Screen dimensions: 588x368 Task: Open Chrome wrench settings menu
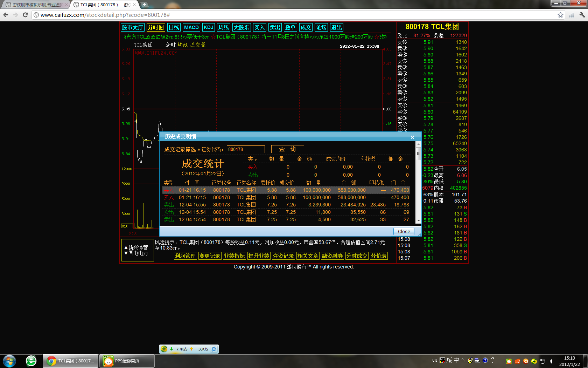pyautogui.click(x=582, y=15)
